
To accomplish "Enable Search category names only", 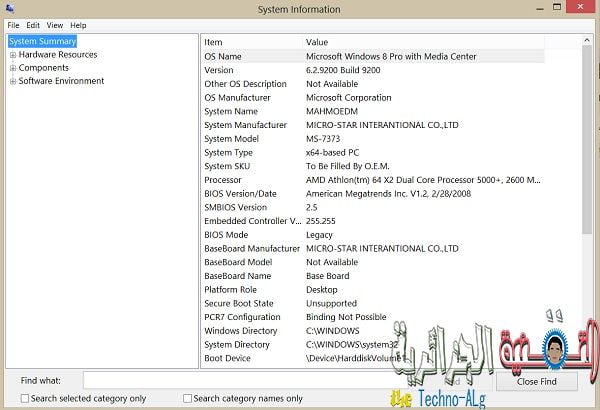I will (188, 399).
